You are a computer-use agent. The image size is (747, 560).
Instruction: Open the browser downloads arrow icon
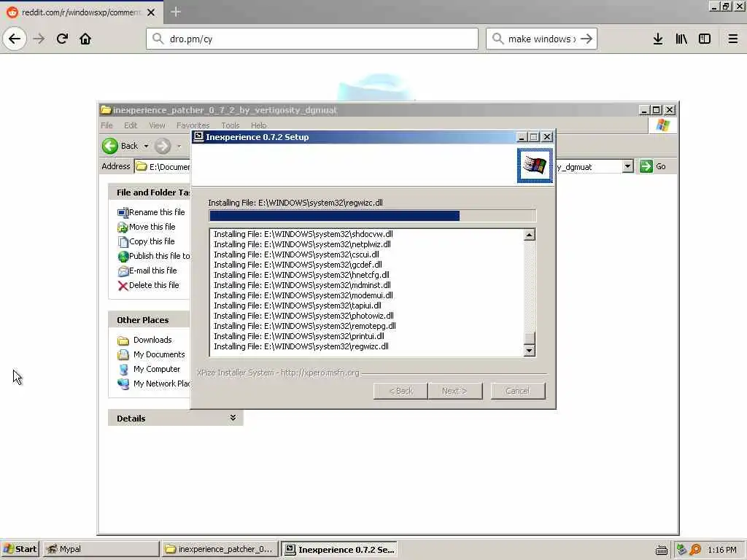[x=658, y=39]
